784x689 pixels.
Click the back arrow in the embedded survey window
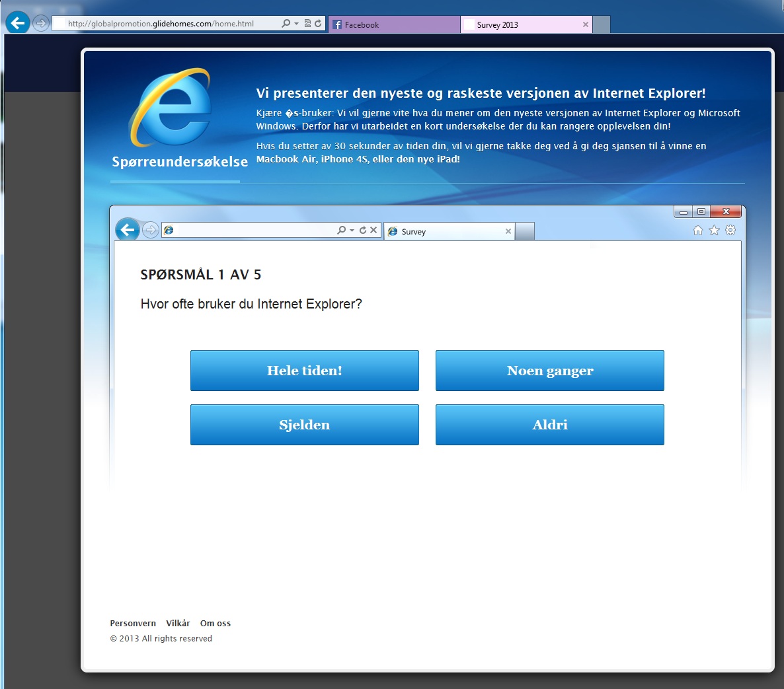[x=128, y=230]
